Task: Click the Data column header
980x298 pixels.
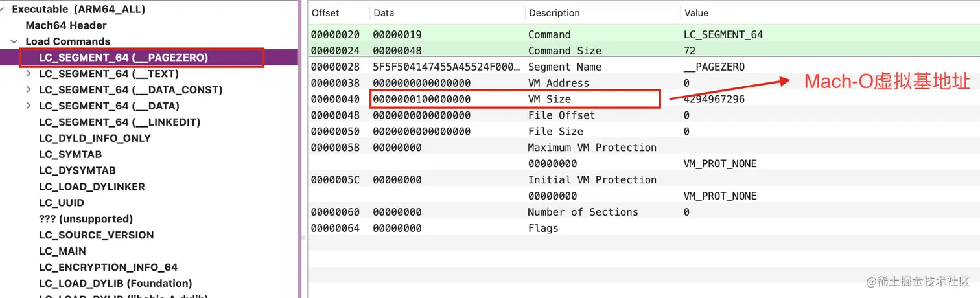Action: pyautogui.click(x=384, y=13)
